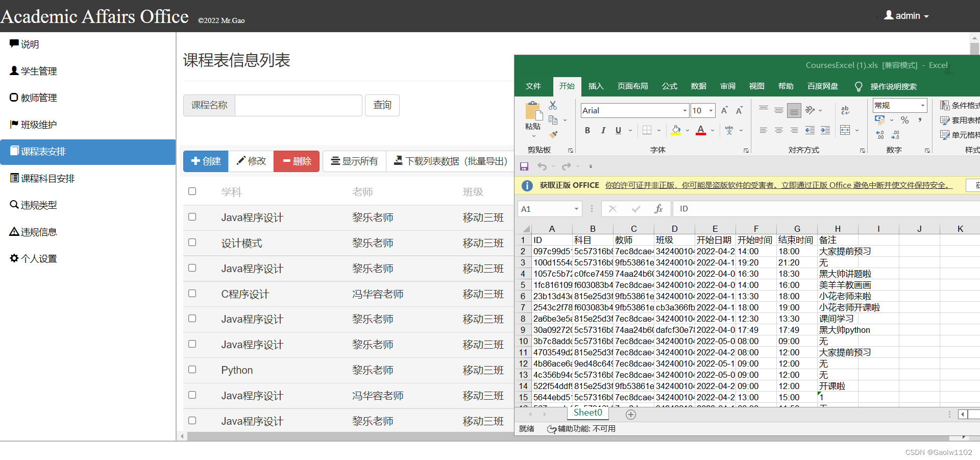Viewport: 980px width, 460px height.
Task: Toggle Italic formatting in Excel ribbon
Action: 603,131
